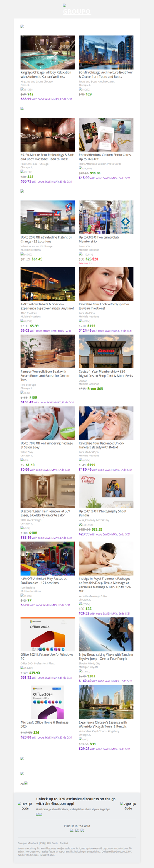The width and height of the screenshot is (154, 868).
Task: Click the last social icon under Visit Us in the Wild
Action: pos(82,830)
